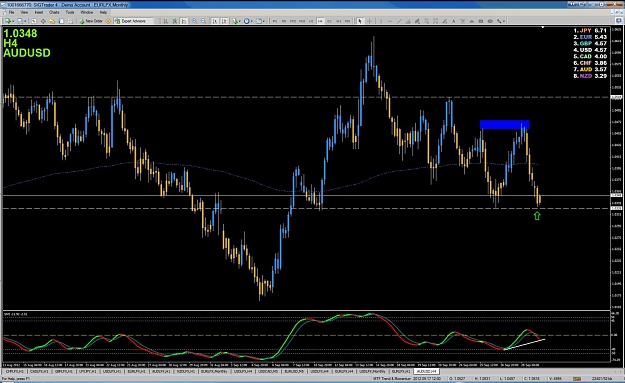Pick the Draw Vertical Line tool
The height and width of the screenshot is (383, 625).
click(x=381, y=21)
